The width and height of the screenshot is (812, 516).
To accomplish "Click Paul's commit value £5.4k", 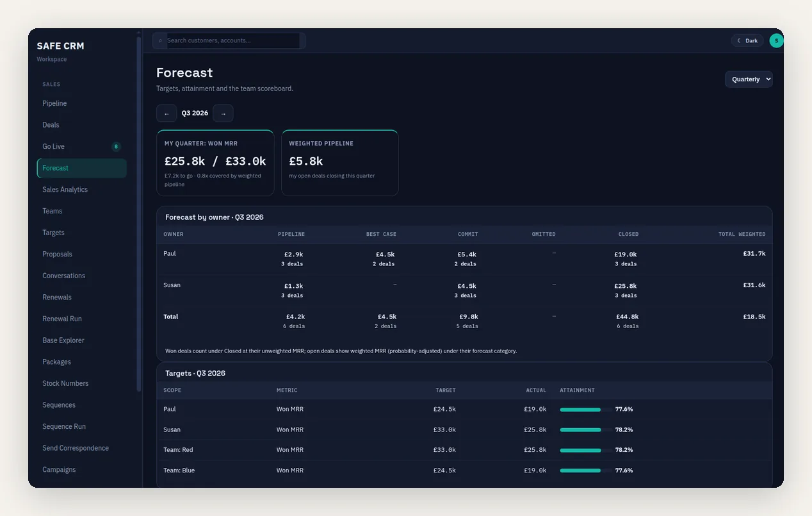I will point(467,254).
